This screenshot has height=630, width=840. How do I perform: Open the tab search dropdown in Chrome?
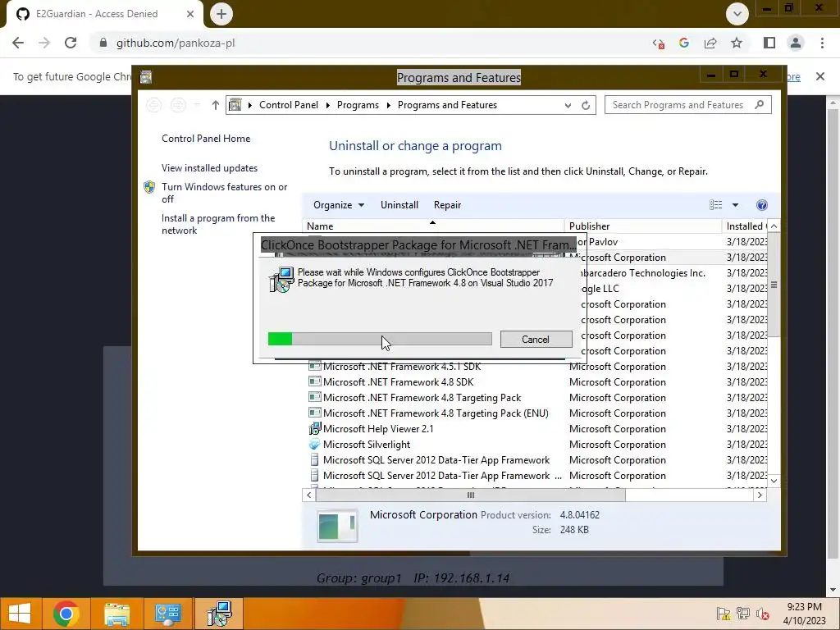737,14
